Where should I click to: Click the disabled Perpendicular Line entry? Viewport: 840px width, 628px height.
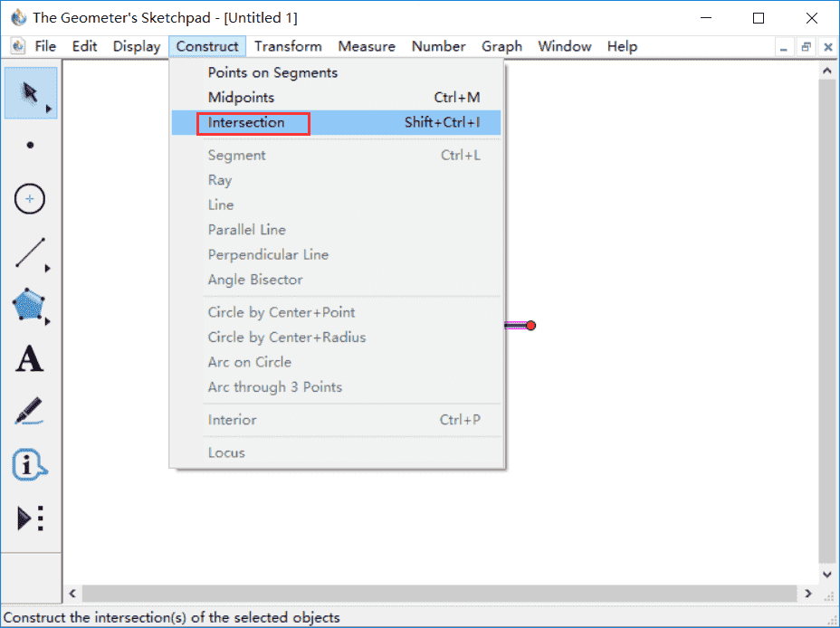click(x=337, y=255)
